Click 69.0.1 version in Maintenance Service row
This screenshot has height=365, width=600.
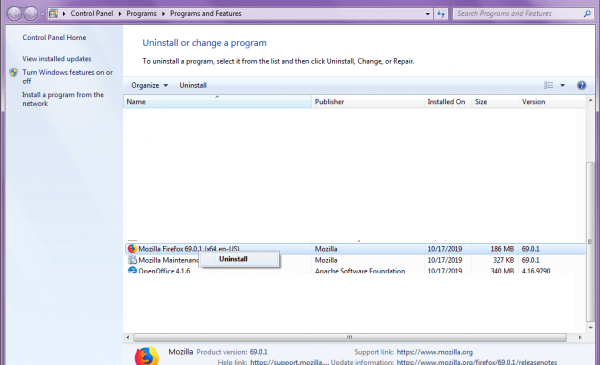coord(530,260)
